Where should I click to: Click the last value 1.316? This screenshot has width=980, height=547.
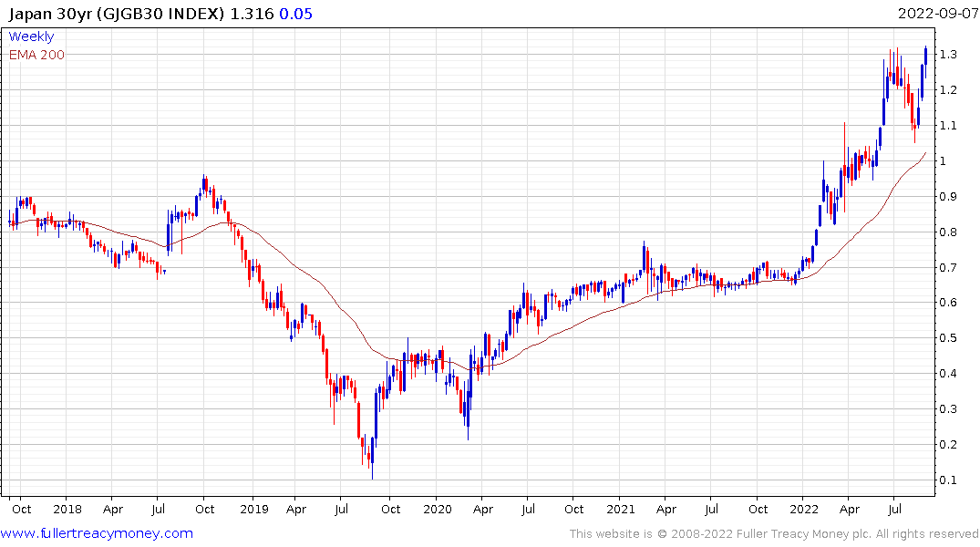point(252,14)
